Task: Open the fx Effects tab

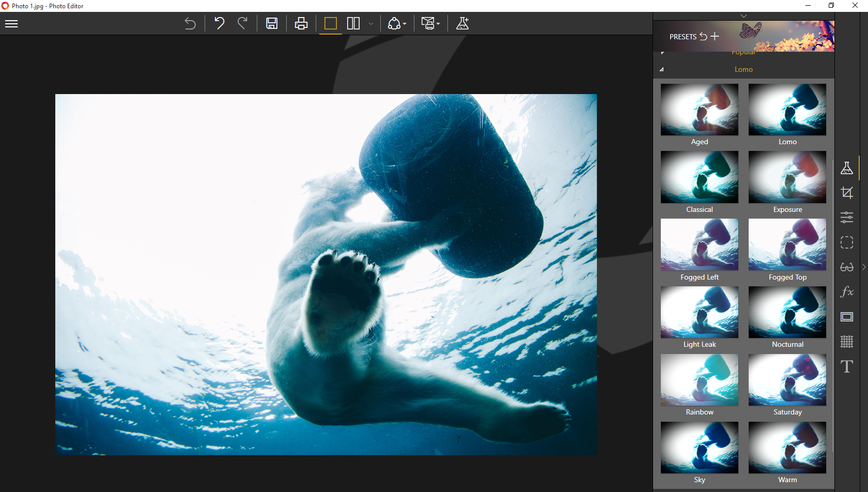Action: [847, 291]
